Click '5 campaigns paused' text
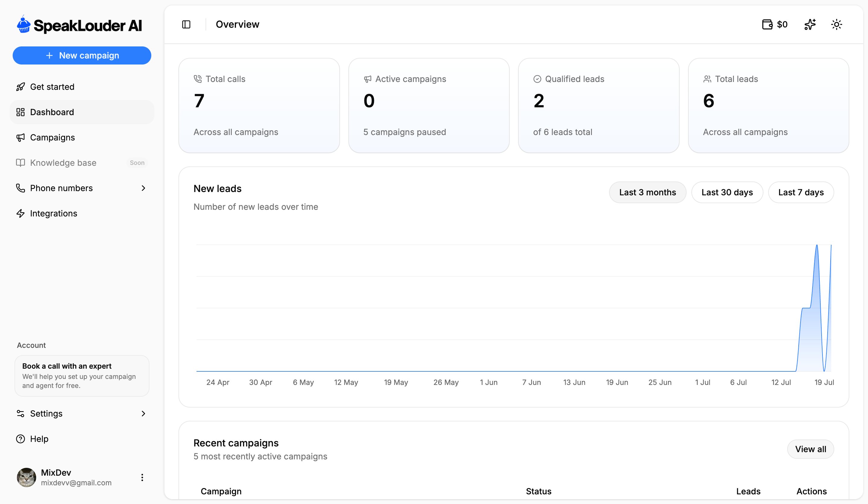 click(404, 132)
